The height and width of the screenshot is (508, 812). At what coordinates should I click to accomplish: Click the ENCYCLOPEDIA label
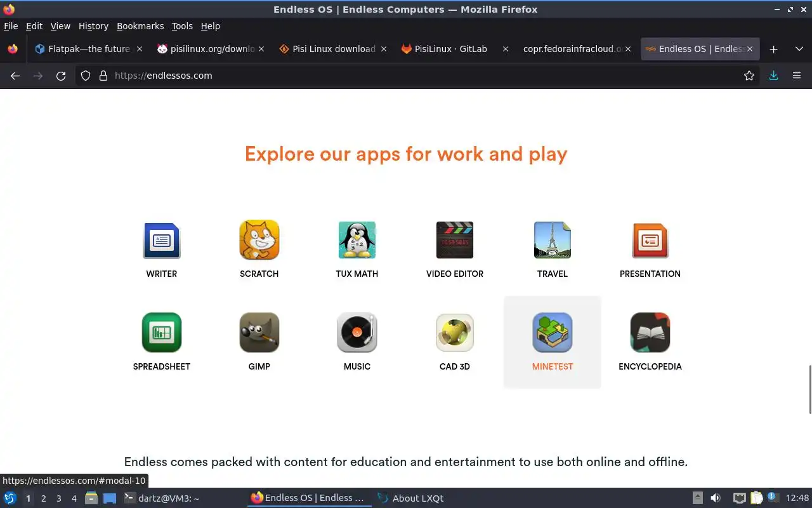(x=650, y=366)
